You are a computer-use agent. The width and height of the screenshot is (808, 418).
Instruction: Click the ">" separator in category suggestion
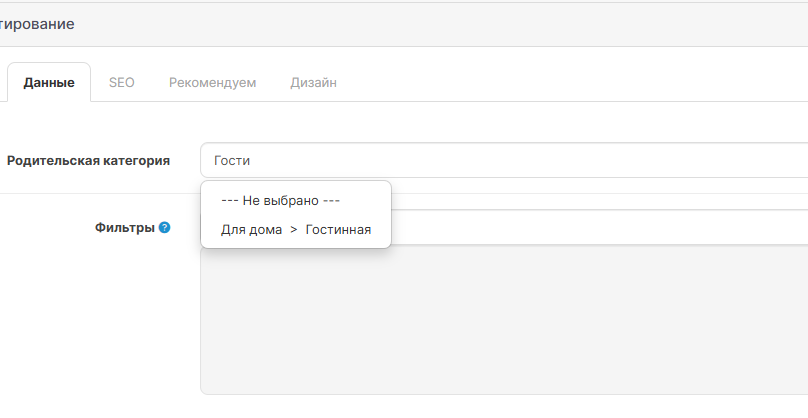pos(293,230)
